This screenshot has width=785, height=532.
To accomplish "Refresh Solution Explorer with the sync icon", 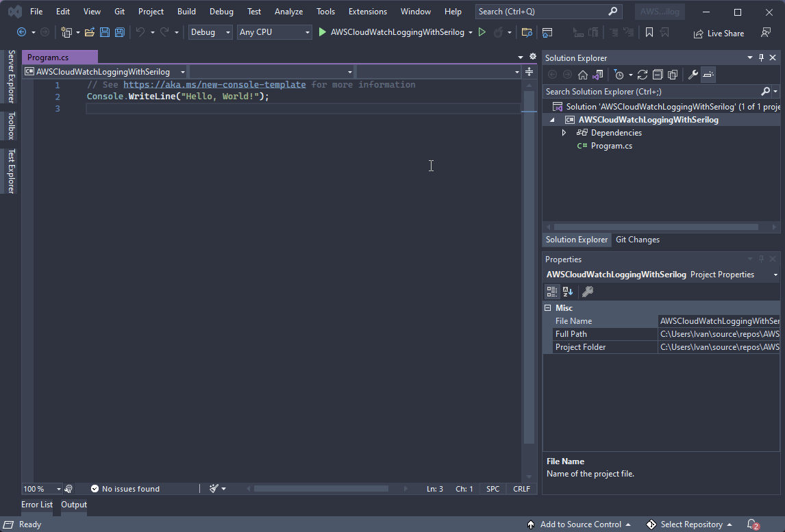I will [642, 75].
